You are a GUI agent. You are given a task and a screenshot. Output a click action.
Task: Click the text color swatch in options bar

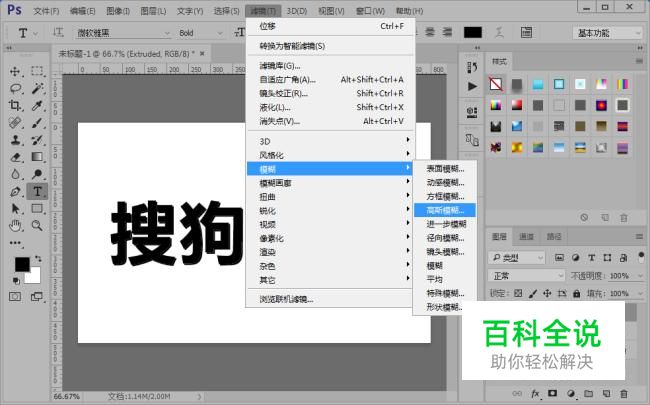(473, 33)
